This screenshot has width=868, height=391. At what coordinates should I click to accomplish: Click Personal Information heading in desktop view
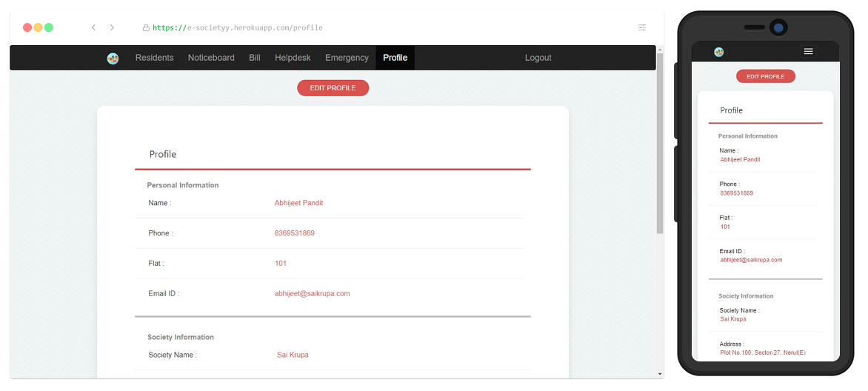pos(183,185)
